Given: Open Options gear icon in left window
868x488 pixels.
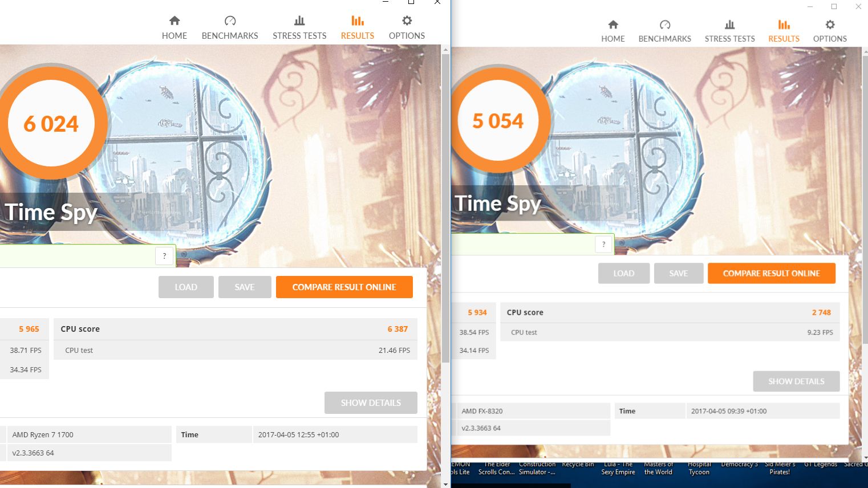Looking at the screenshot, I should [407, 21].
